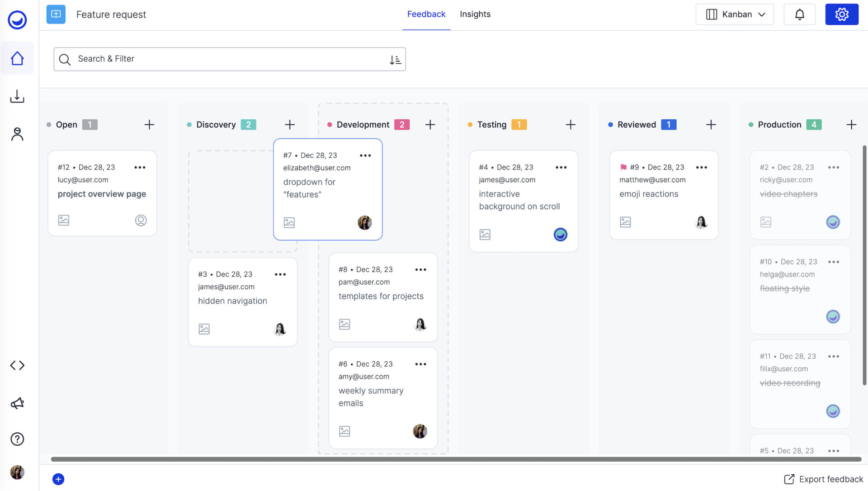Select the Feedback tab
The width and height of the screenshot is (868, 491).
tap(426, 14)
